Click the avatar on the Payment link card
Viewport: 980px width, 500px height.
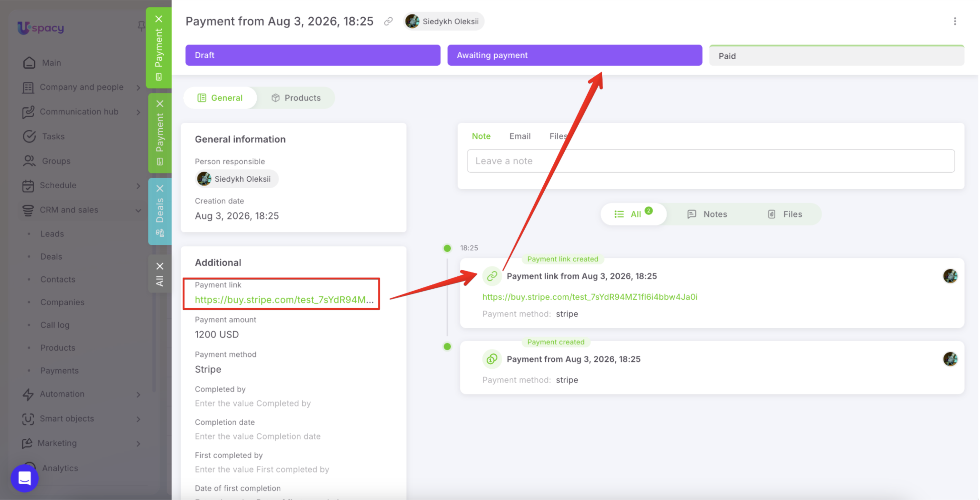[x=950, y=276]
